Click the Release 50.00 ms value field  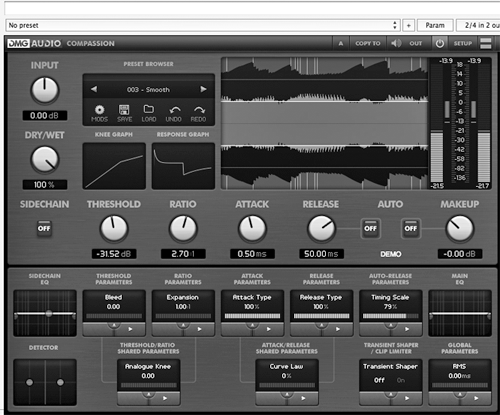pos(321,254)
